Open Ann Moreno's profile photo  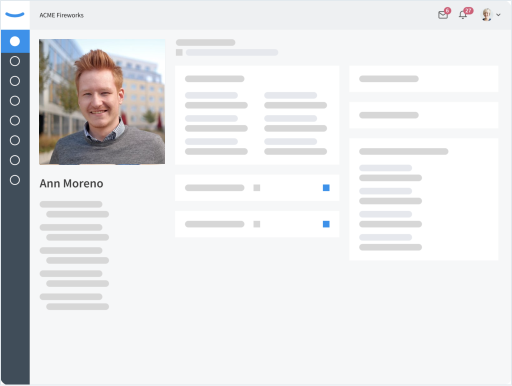(102, 102)
